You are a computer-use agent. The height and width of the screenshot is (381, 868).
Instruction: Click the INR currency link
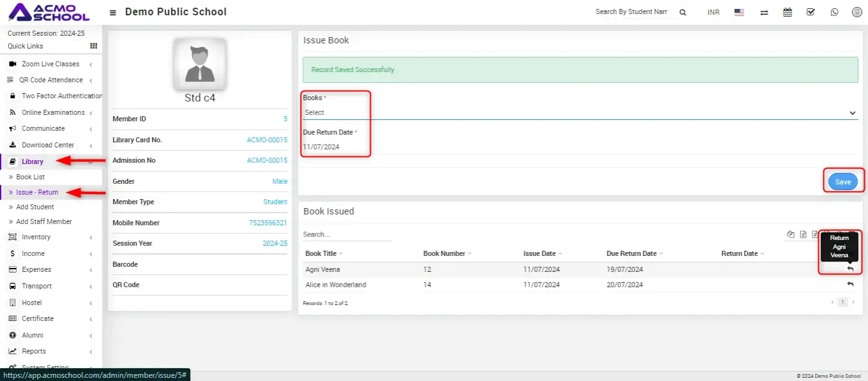(714, 12)
